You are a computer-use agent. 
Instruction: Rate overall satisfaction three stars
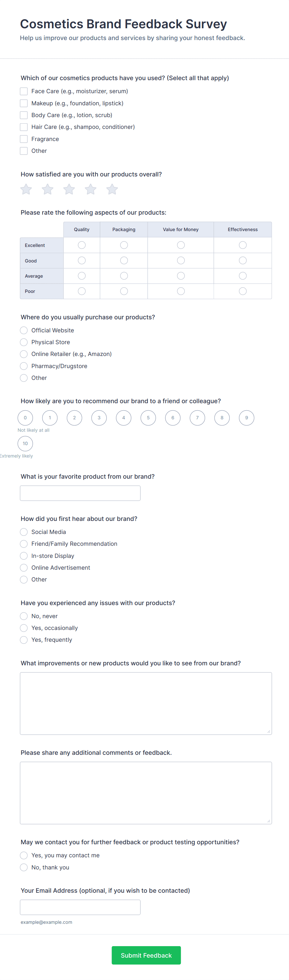(x=69, y=189)
